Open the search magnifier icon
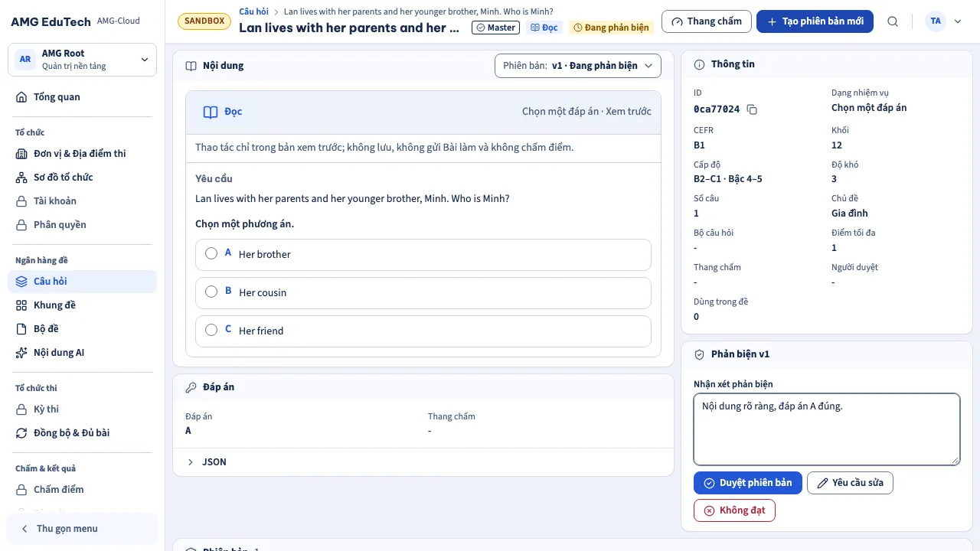980x551 pixels. pyautogui.click(x=893, y=21)
